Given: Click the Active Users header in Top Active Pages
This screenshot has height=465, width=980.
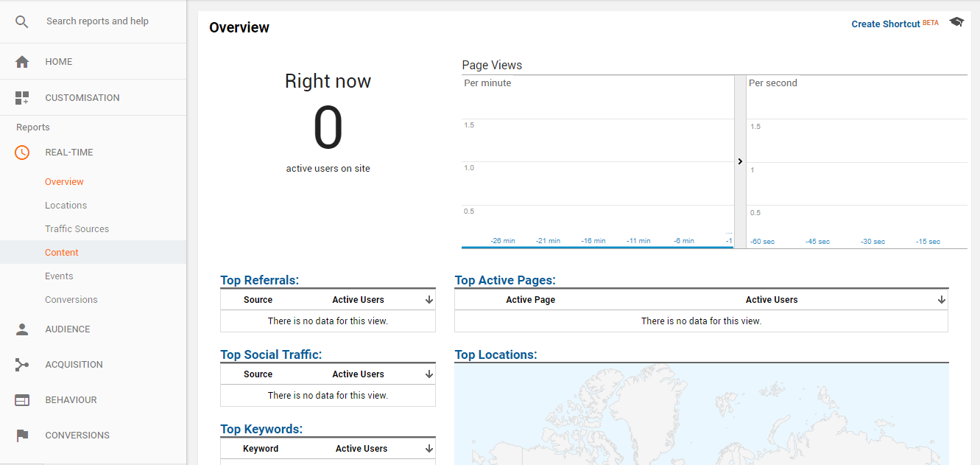Looking at the screenshot, I should pos(772,300).
